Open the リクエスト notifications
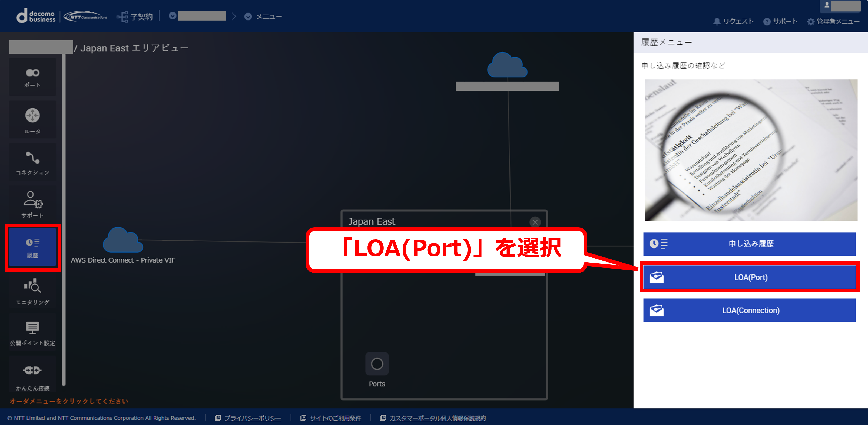Viewport: 868px width, 425px height. 734,22
